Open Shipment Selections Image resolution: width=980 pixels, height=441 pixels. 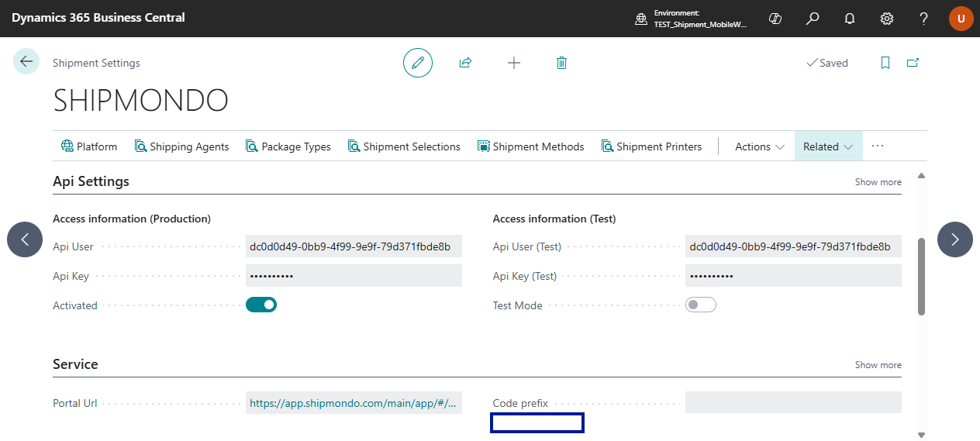pyautogui.click(x=404, y=146)
